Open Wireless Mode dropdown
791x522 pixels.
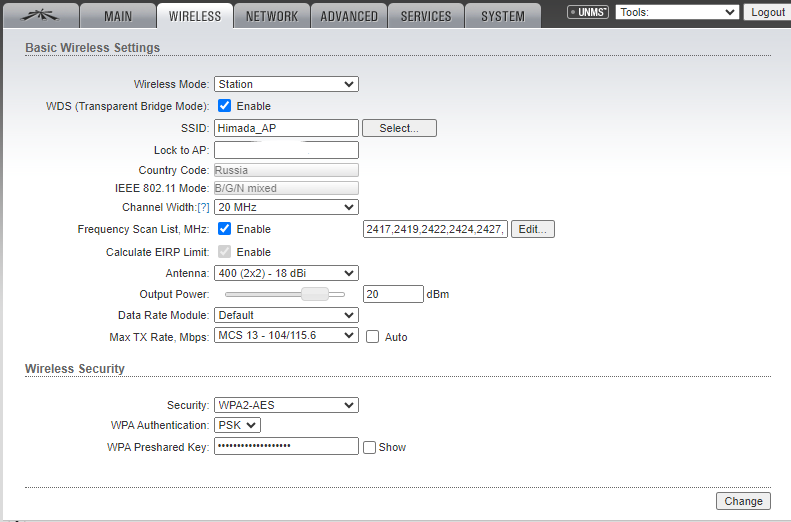[x=286, y=85]
